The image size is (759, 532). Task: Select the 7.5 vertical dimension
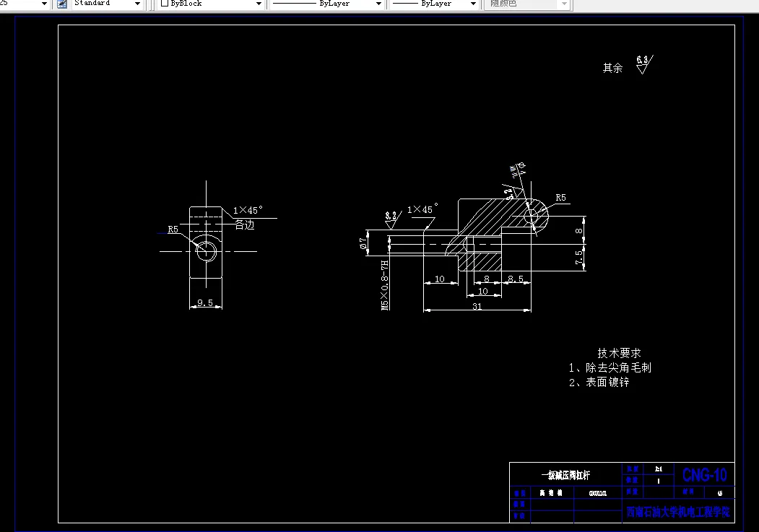579,257
